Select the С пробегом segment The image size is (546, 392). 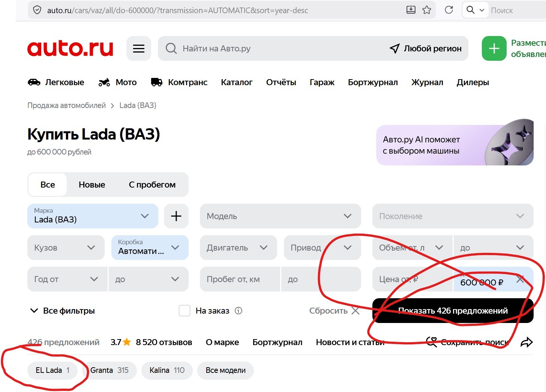click(x=152, y=185)
